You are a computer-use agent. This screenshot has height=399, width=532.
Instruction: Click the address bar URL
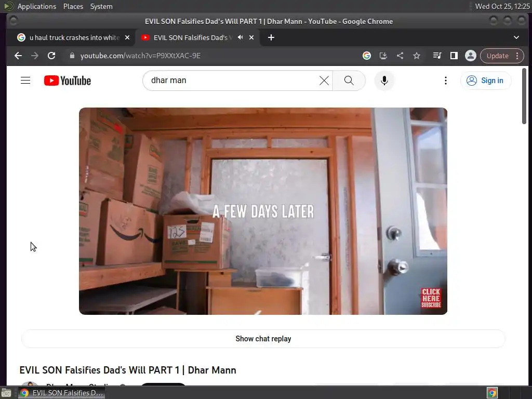click(x=140, y=56)
